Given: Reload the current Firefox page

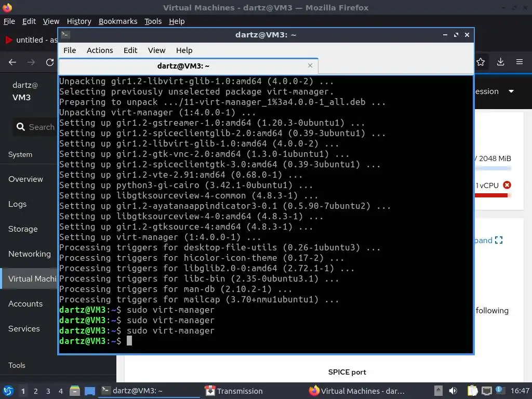Looking at the screenshot, I should [50, 62].
